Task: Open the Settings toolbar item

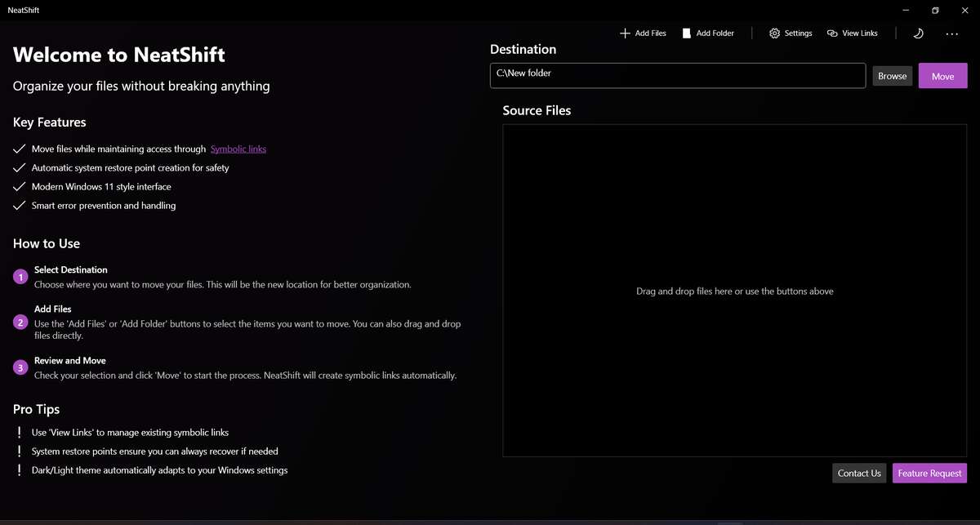Action: pos(791,33)
